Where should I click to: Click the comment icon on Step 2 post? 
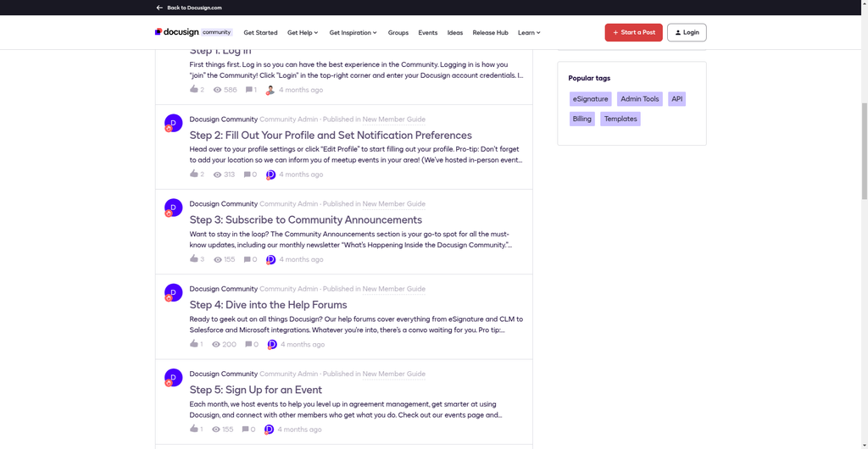pos(248,175)
